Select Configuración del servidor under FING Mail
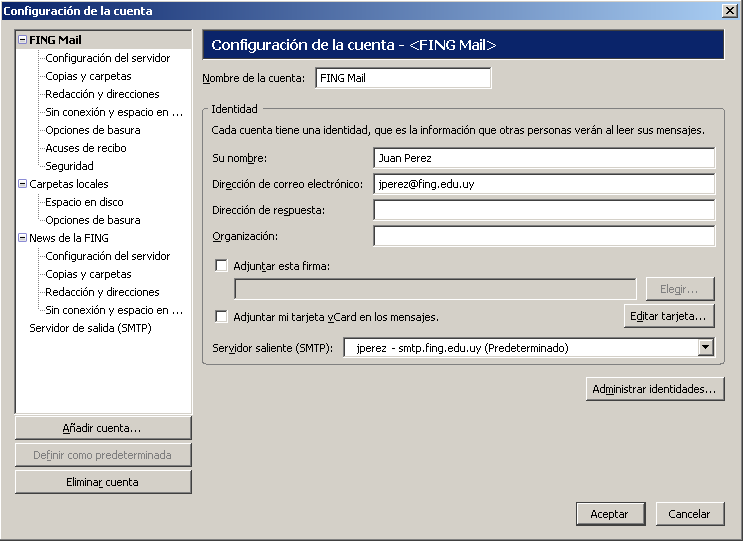This screenshot has width=743, height=541. point(108,58)
